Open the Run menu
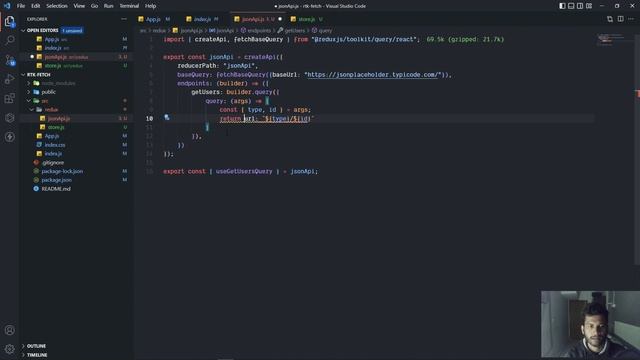 (109, 6)
